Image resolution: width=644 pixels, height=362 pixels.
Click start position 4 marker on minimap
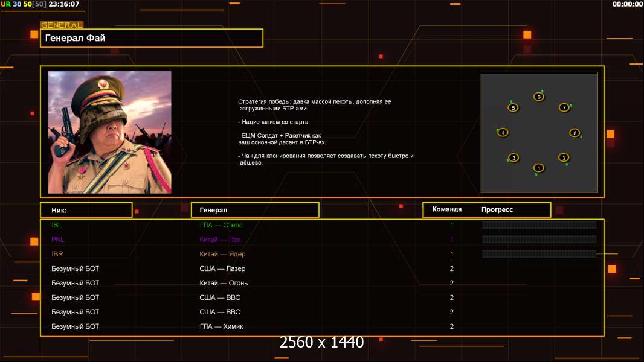click(x=503, y=133)
